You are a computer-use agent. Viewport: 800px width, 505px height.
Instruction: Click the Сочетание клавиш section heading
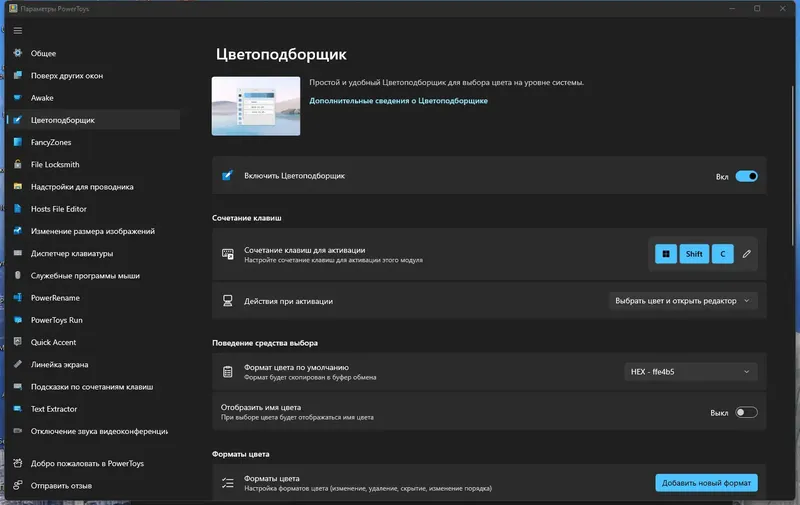click(246, 218)
